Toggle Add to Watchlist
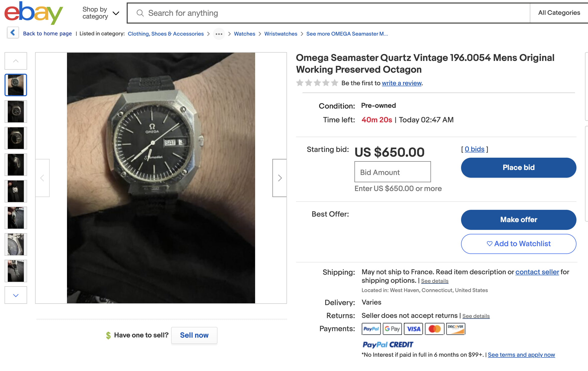 click(519, 244)
